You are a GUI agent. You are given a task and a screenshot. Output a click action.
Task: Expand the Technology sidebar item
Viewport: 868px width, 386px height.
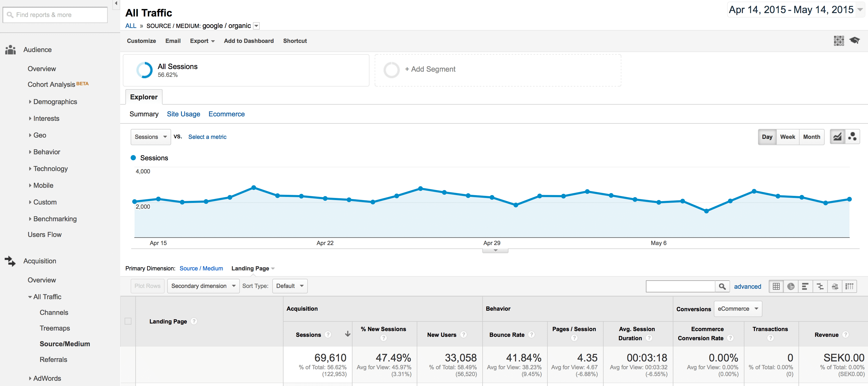tap(50, 169)
